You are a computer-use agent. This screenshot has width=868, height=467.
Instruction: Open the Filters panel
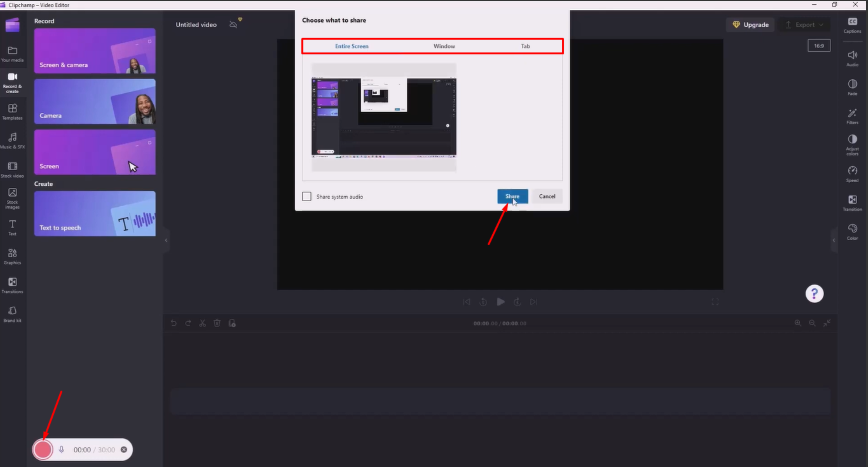click(853, 116)
